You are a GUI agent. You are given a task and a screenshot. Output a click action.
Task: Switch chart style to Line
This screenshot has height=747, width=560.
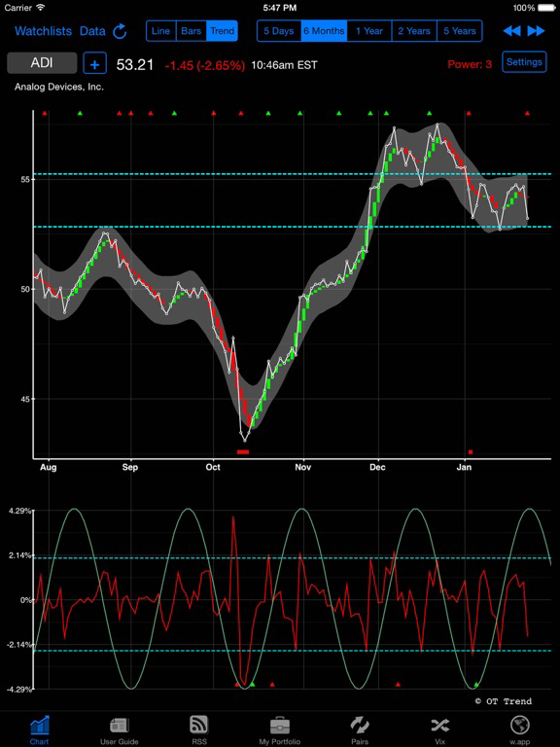161,31
